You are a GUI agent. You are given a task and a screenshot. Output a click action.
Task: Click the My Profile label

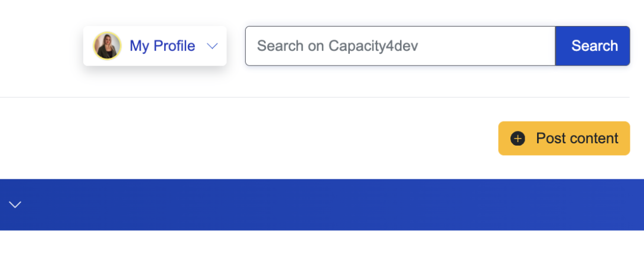162,46
